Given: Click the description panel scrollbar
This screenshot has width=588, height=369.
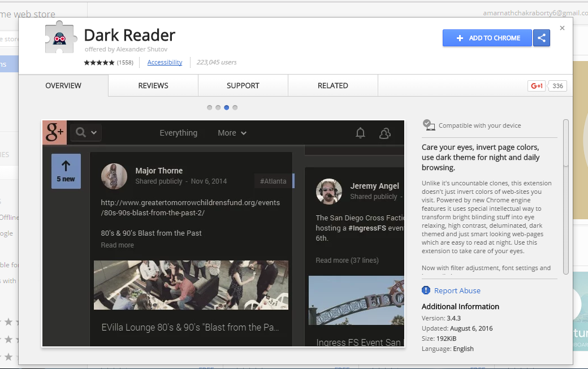Looking at the screenshot, I should point(566,197).
